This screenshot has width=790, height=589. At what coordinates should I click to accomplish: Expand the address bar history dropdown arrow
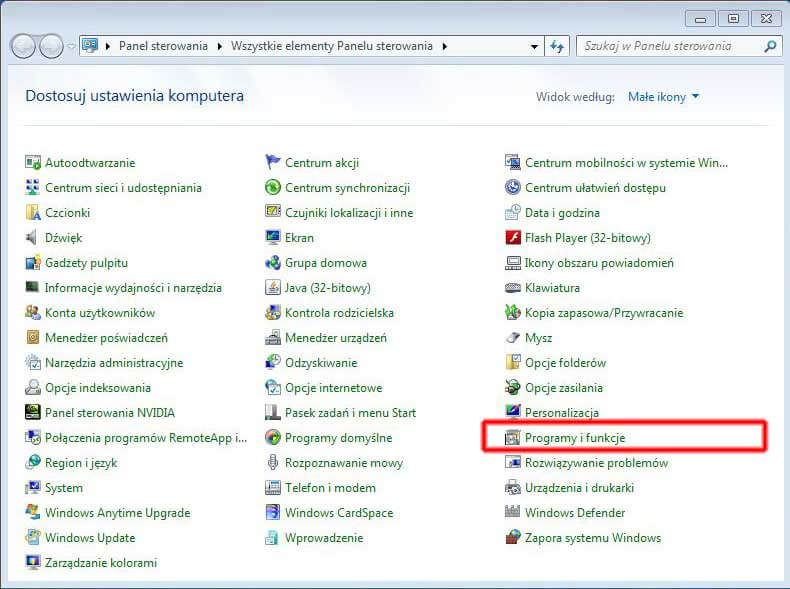(534, 46)
